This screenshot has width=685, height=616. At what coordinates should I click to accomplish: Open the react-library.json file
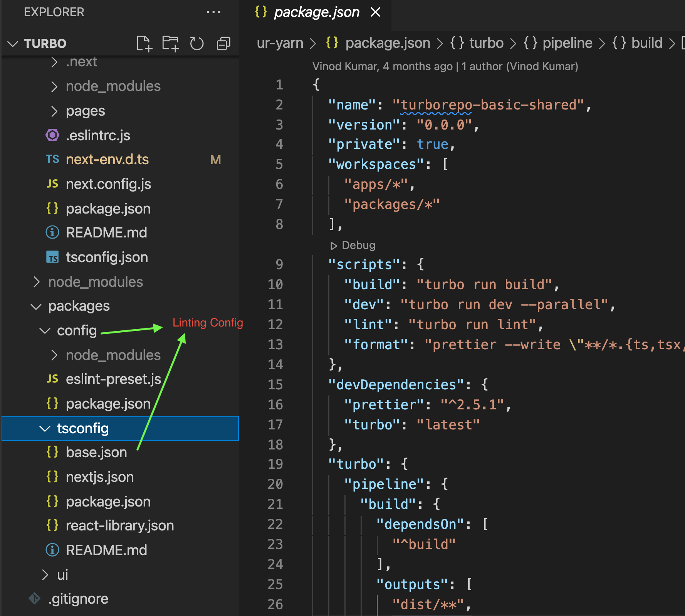(120, 526)
